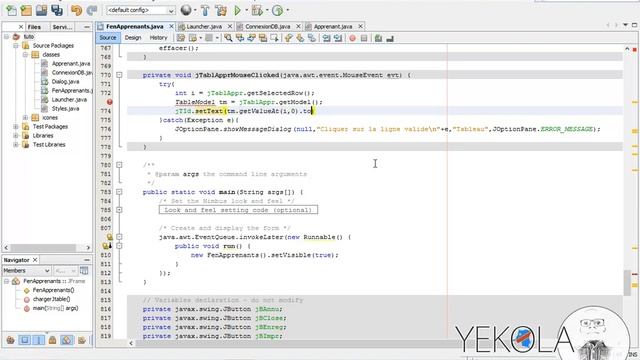Open the dropdown arrow next to Debug Project
This screenshot has width=640, height=360.
tap(267, 10)
